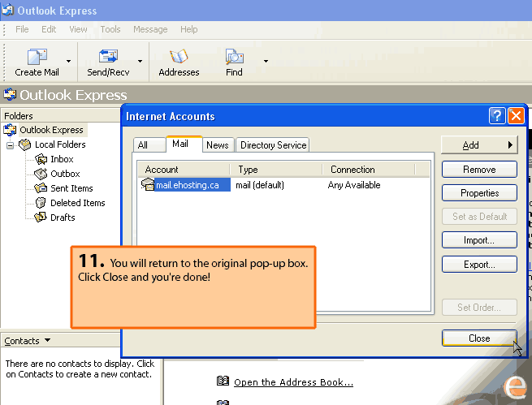Expand the Contacts dropdown menu
The image size is (532, 405).
click(47, 341)
